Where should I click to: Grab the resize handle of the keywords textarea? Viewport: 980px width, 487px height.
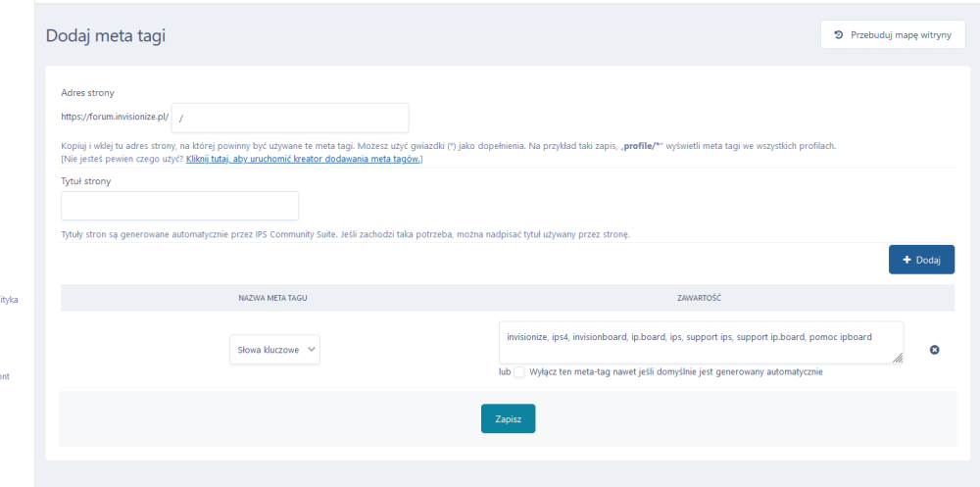coord(898,359)
